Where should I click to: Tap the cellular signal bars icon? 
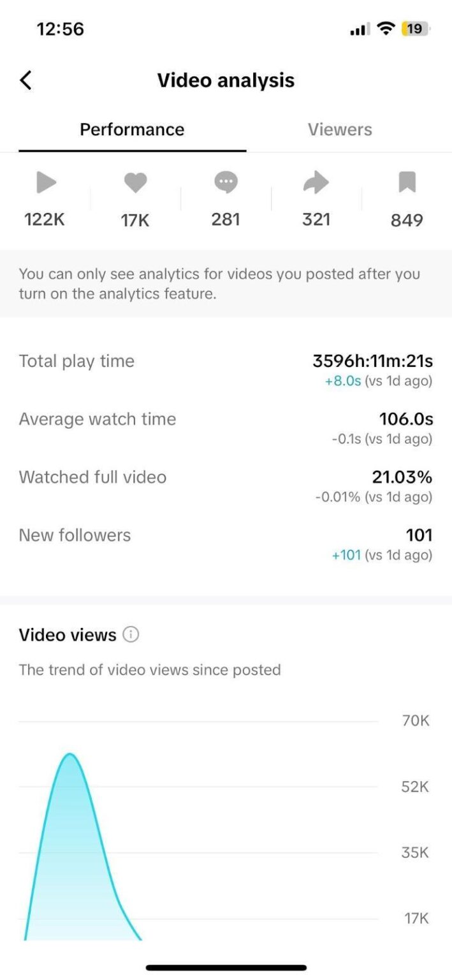[x=358, y=28]
